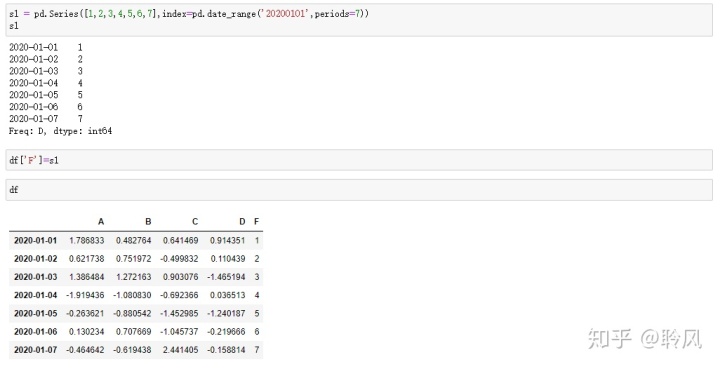Screen dimensions: 720x369
Task: Click cell value -0.499832
Action: coord(179,259)
